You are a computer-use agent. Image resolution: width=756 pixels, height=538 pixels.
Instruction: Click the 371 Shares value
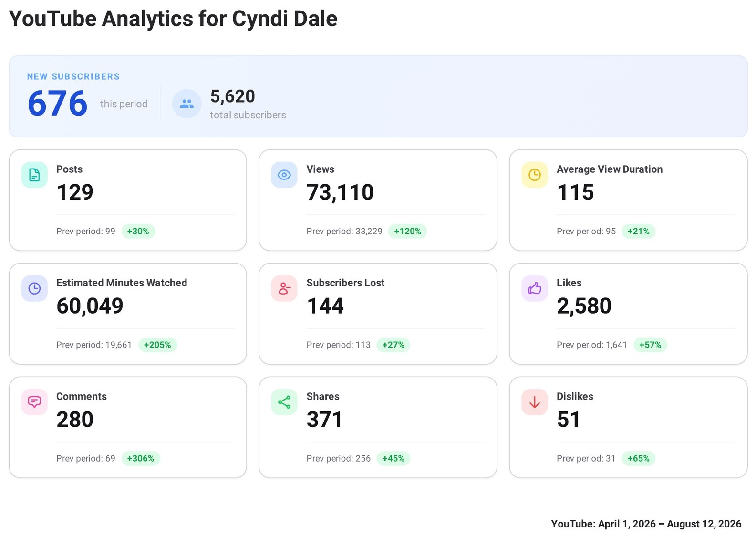tap(324, 420)
